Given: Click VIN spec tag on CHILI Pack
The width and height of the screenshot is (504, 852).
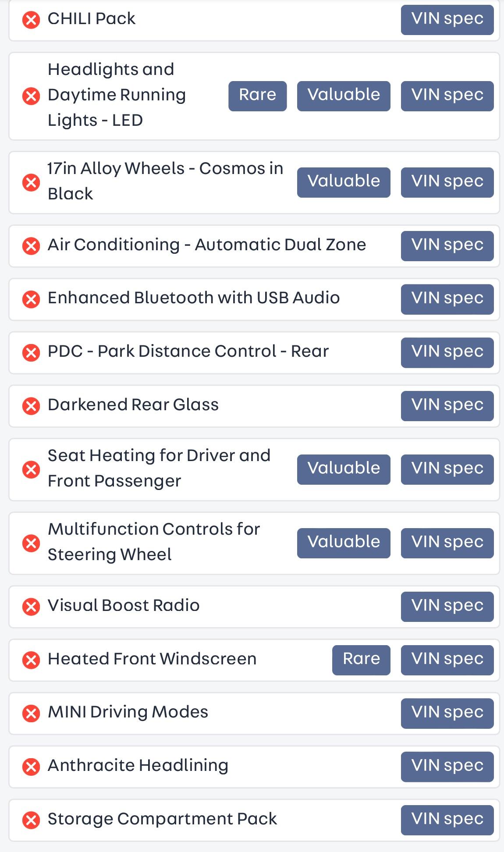Looking at the screenshot, I should click(447, 20).
